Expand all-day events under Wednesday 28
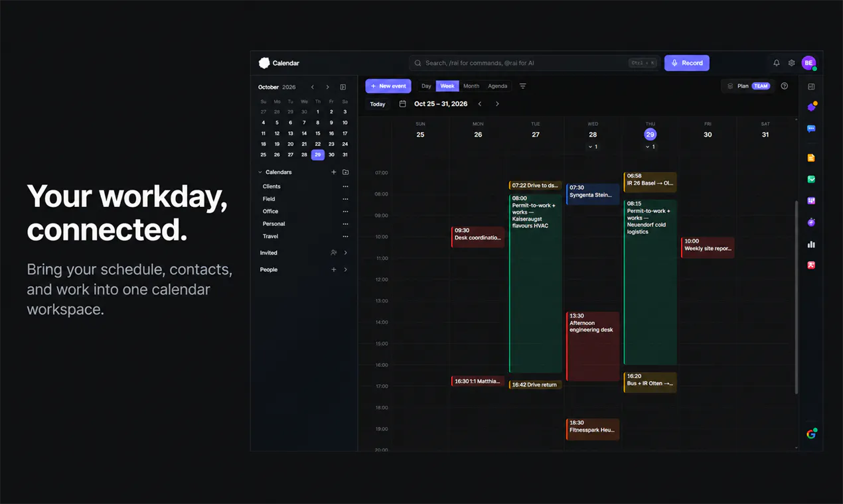843x504 pixels. pos(593,147)
